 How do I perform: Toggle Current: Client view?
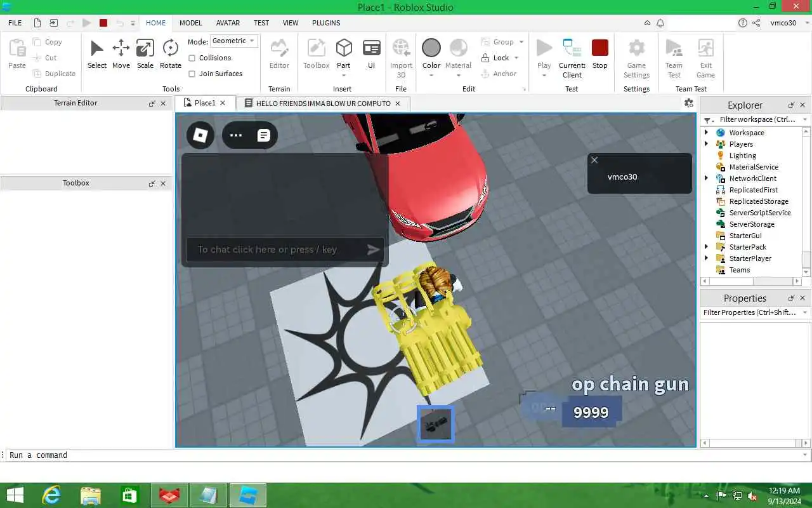point(572,58)
